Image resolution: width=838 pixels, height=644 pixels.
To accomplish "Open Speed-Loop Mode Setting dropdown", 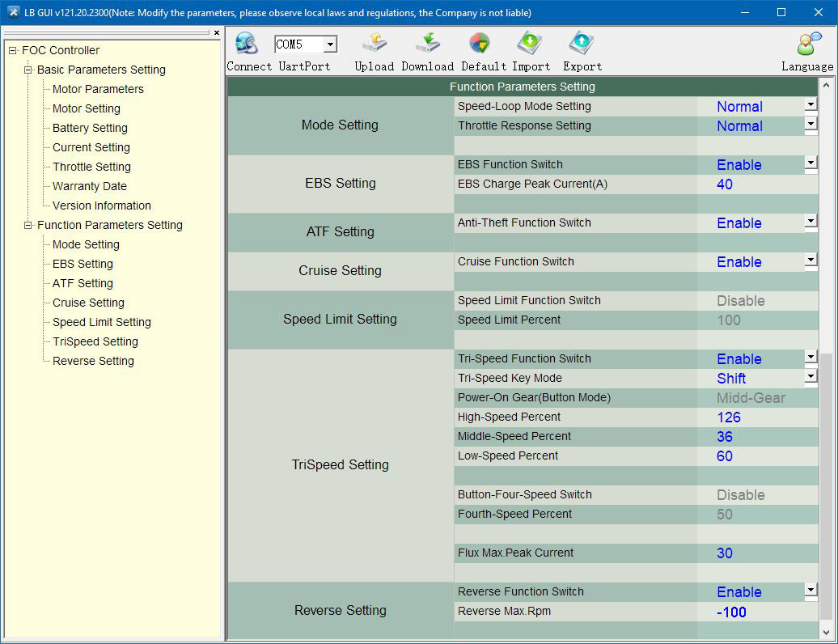I will pyautogui.click(x=810, y=105).
